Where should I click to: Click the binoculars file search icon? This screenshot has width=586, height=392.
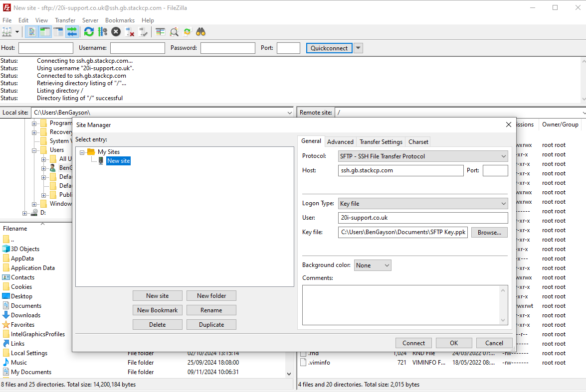pos(200,32)
